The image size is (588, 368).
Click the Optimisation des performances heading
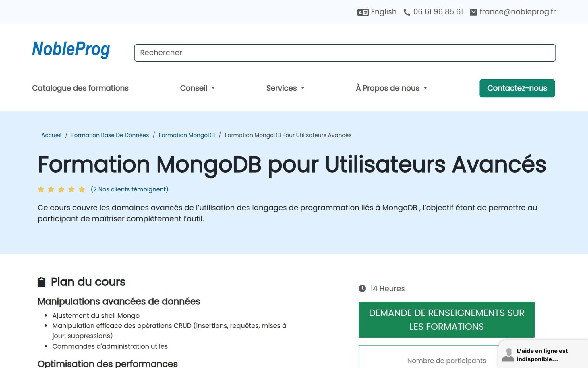108,363
